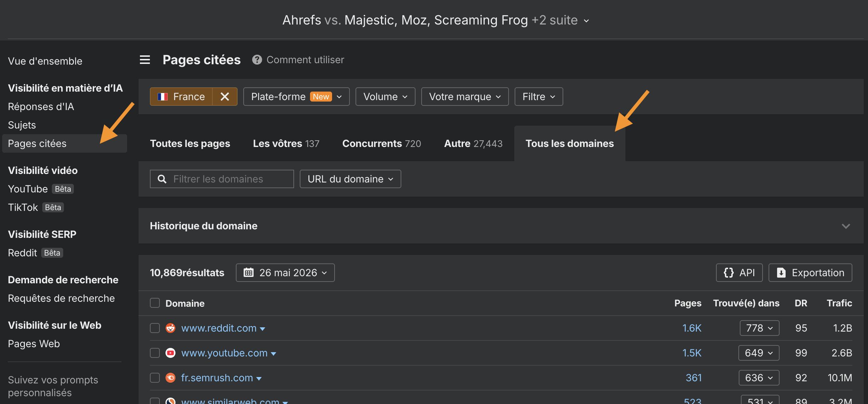This screenshot has width=868, height=404.
Task: Click the API button
Action: click(x=739, y=273)
